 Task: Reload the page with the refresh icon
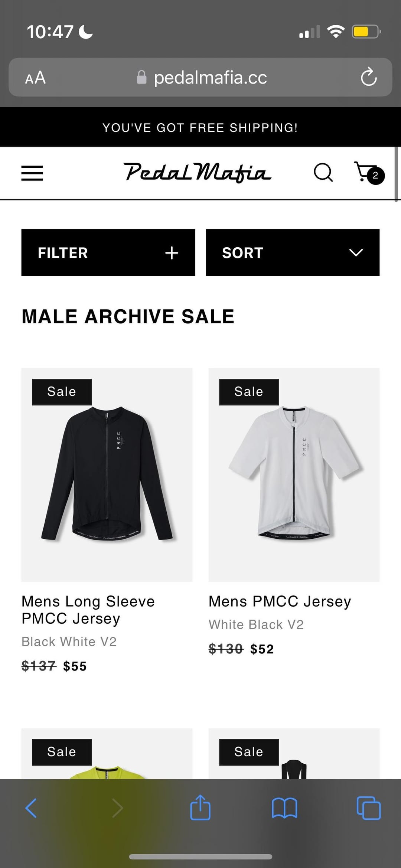point(369,77)
